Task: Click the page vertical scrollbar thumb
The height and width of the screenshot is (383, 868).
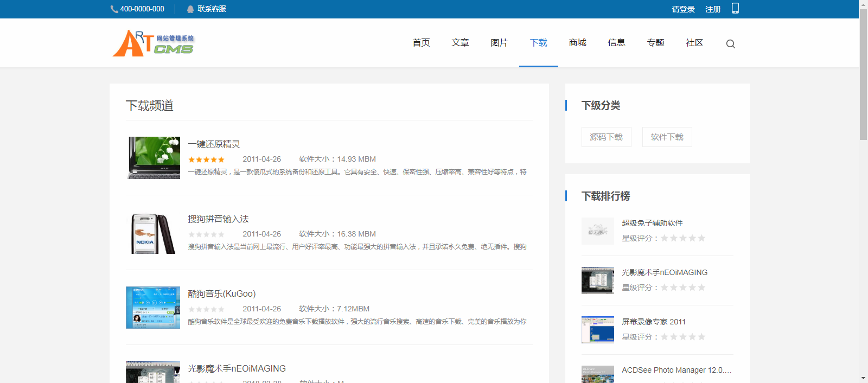Action: (x=863, y=75)
